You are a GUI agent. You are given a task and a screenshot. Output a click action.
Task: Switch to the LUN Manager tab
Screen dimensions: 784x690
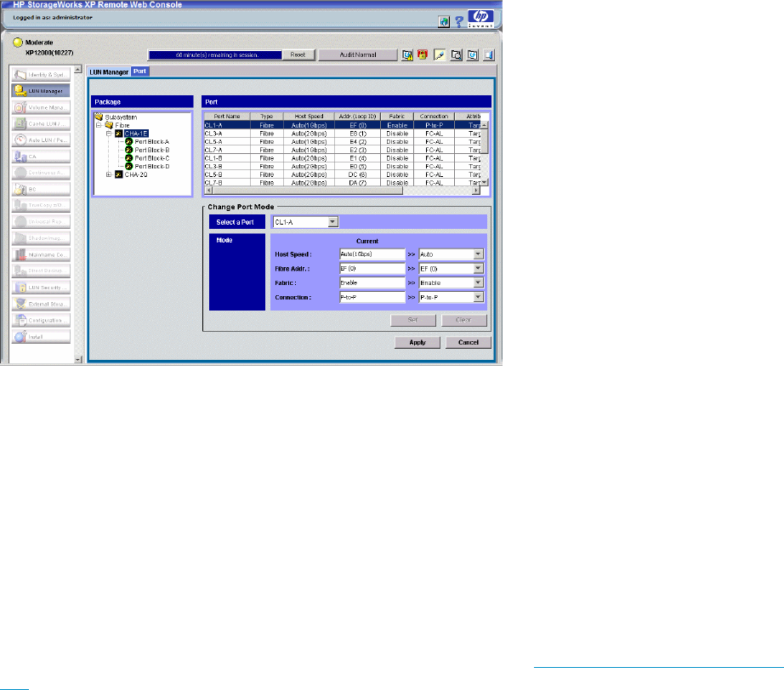pyautogui.click(x=109, y=72)
